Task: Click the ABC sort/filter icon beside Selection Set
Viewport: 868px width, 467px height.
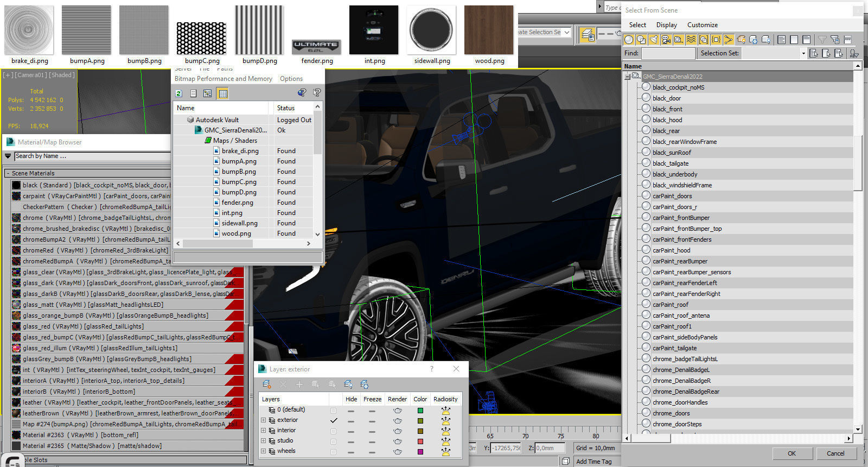Action: pyautogui.click(x=854, y=53)
